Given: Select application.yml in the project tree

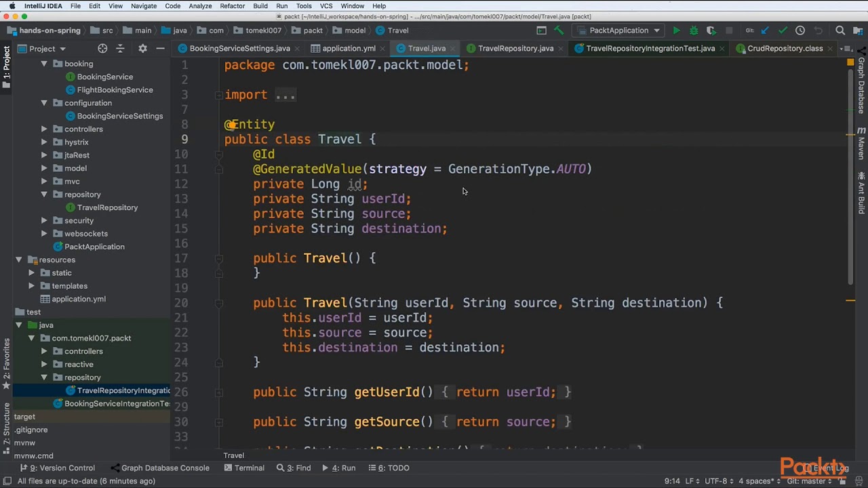Looking at the screenshot, I should 79,299.
